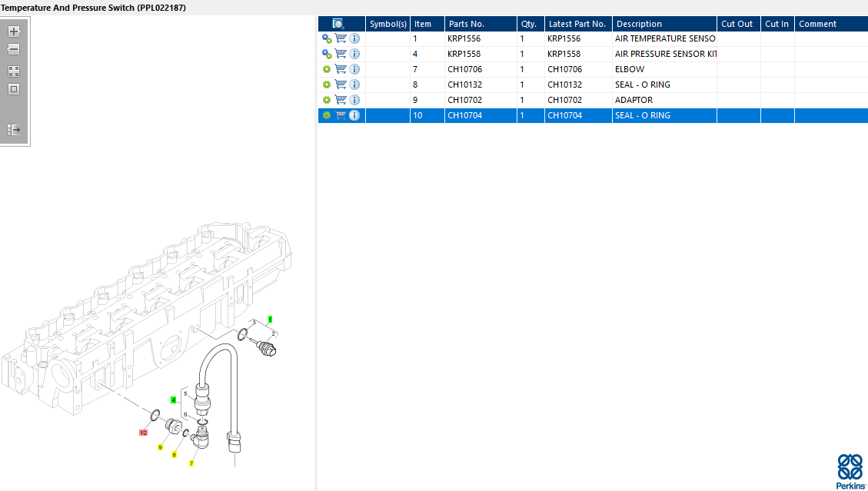Screen dimensions: 868x491
Task: Sort by Latest Part No. column header
Action: click(x=578, y=24)
